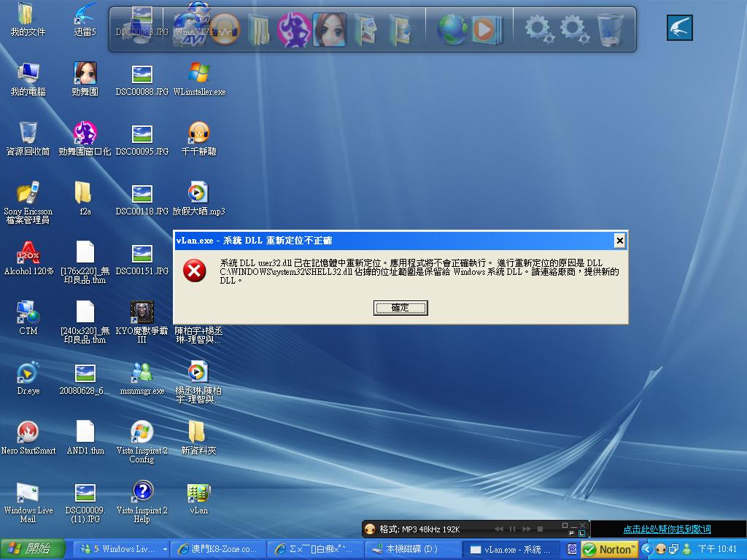Select the DSC00151.JPG image file
The width and height of the screenshot is (747, 560).
142,259
